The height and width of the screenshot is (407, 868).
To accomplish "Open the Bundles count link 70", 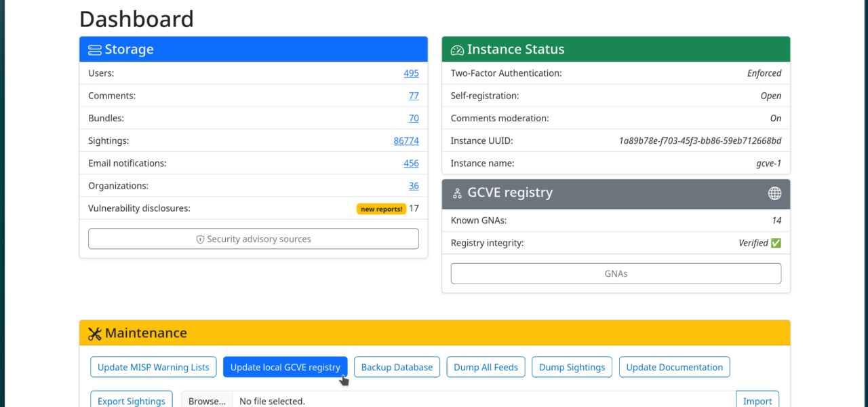I will (x=414, y=118).
